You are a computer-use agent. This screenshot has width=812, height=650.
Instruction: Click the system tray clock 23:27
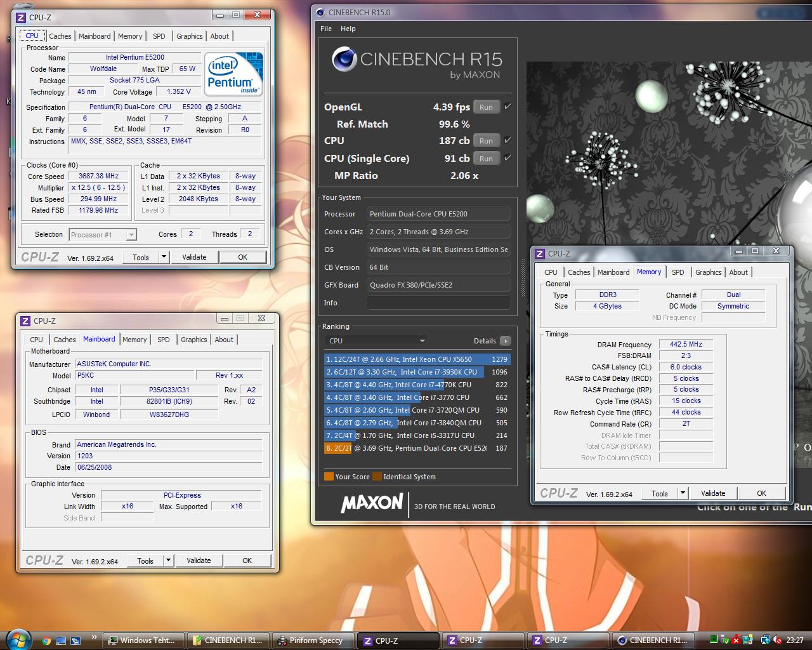794,640
